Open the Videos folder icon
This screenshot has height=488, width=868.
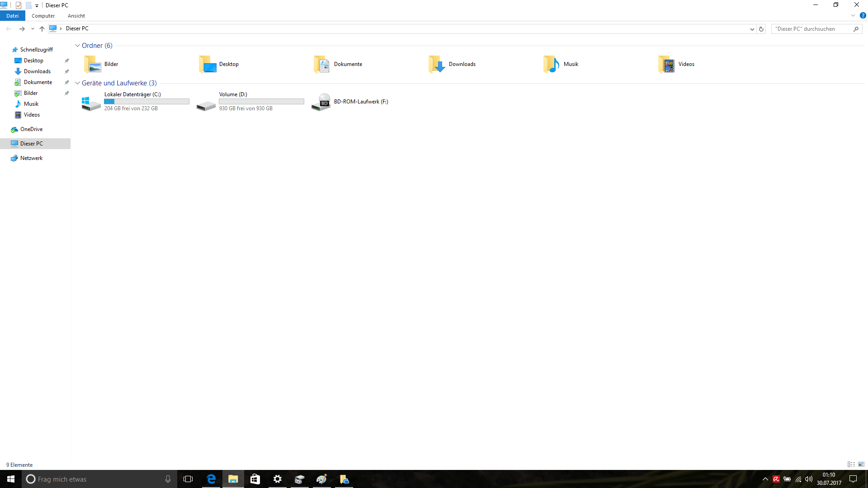[x=666, y=65]
